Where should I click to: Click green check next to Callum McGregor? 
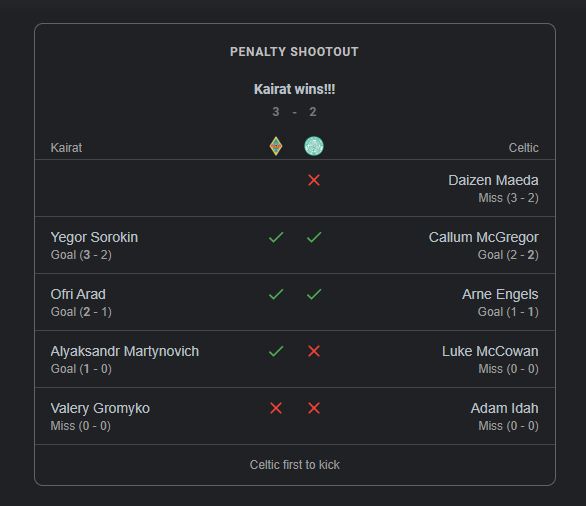(314, 237)
